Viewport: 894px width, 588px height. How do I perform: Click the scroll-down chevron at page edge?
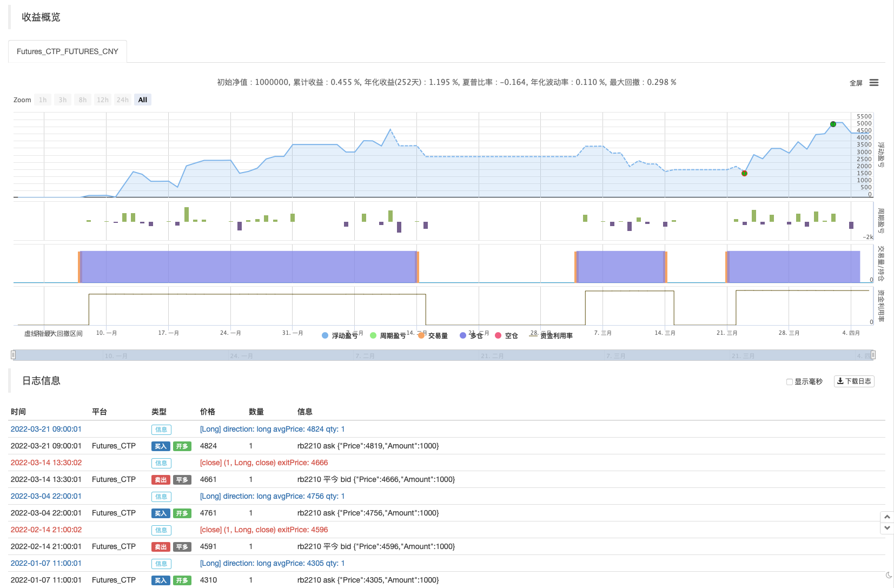tap(887, 528)
